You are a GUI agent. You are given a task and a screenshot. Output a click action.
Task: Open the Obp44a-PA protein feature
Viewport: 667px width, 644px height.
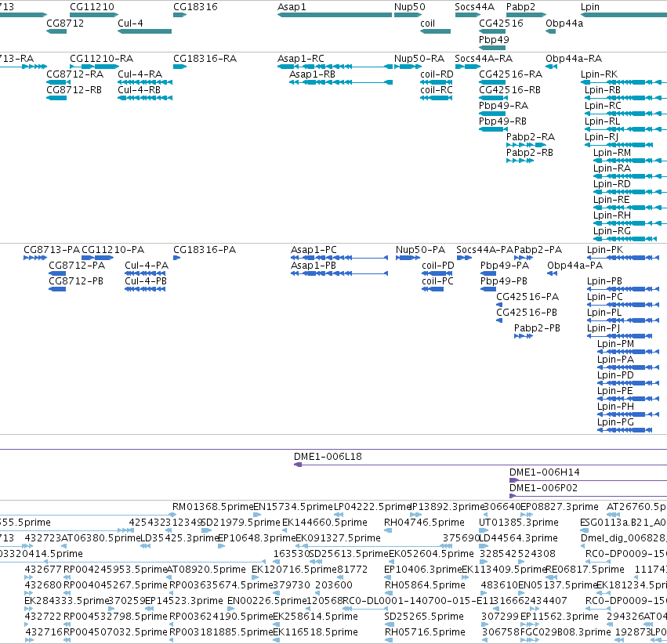[552, 273]
